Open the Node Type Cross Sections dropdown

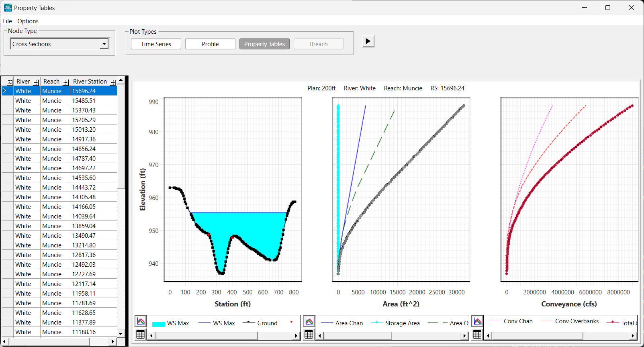point(104,44)
